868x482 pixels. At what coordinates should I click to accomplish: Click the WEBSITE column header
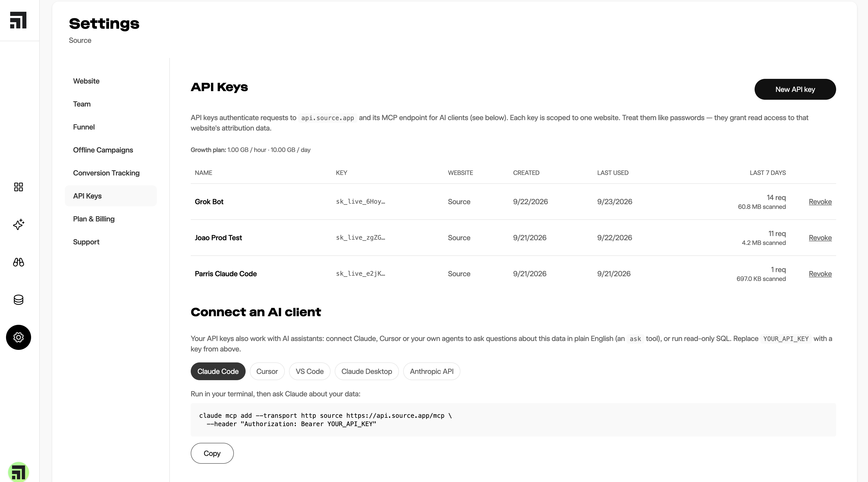460,173
